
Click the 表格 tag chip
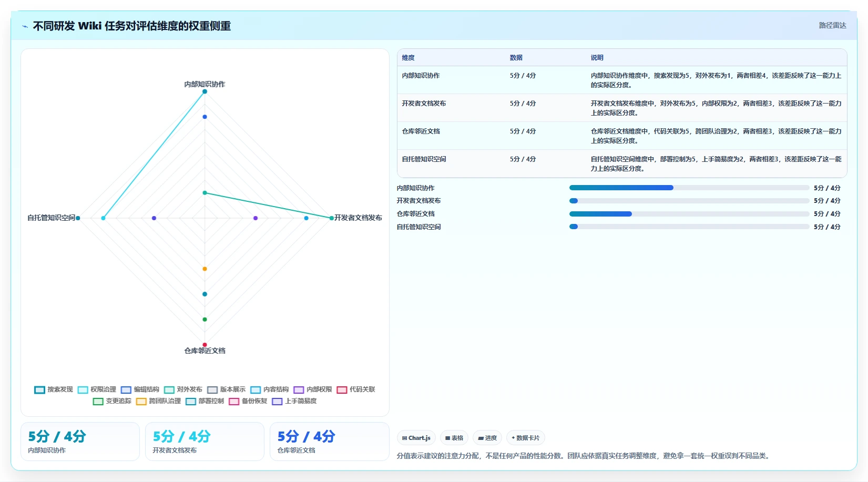point(454,438)
